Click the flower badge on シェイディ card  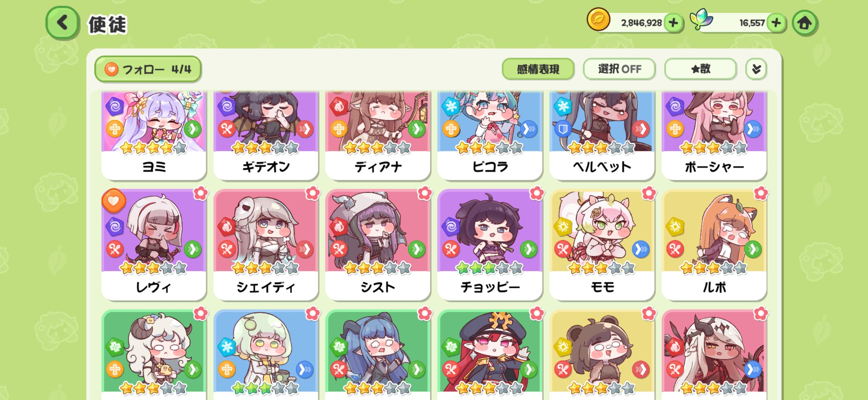pyautogui.click(x=312, y=193)
